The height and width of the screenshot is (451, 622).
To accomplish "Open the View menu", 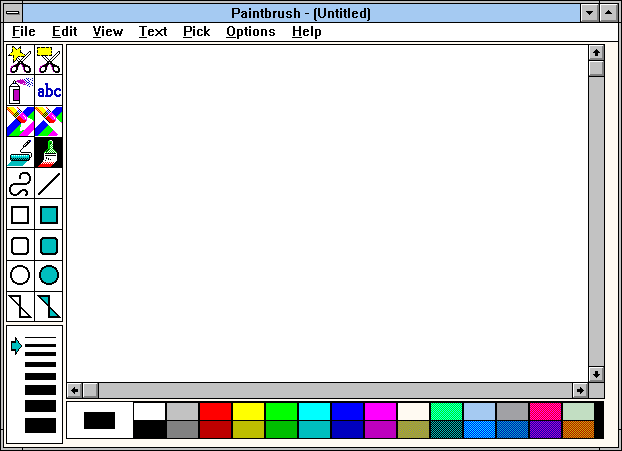I will click(x=108, y=31).
